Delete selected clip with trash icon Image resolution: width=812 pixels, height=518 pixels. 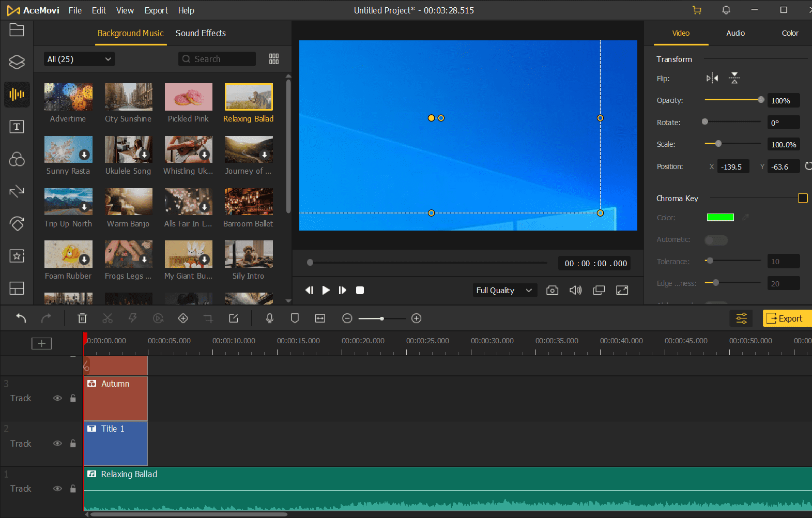pyautogui.click(x=82, y=318)
